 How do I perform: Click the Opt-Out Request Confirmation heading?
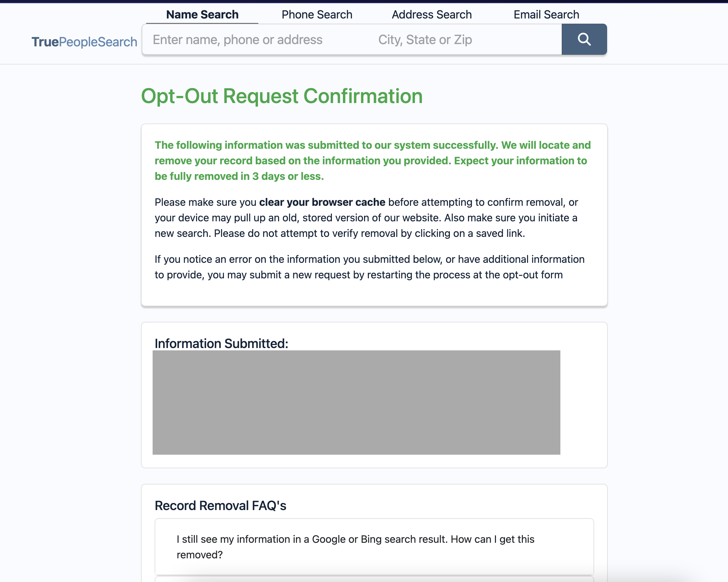pyautogui.click(x=282, y=96)
